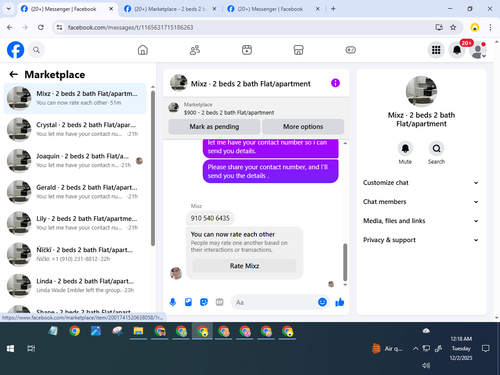Click the large Mixz listing profile thumbnail
The width and height of the screenshot is (500, 375).
421,91
